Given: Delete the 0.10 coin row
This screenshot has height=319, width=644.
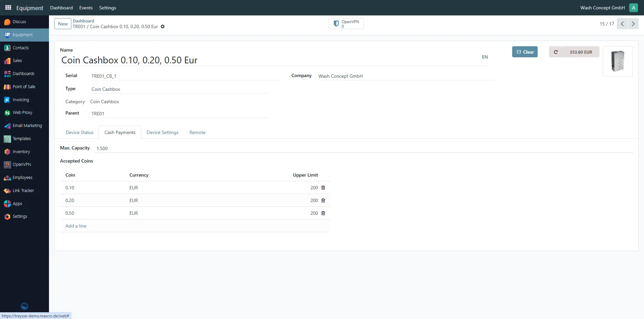Looking at the screenshot, I should pyautogui.click(x=323, y=188).
